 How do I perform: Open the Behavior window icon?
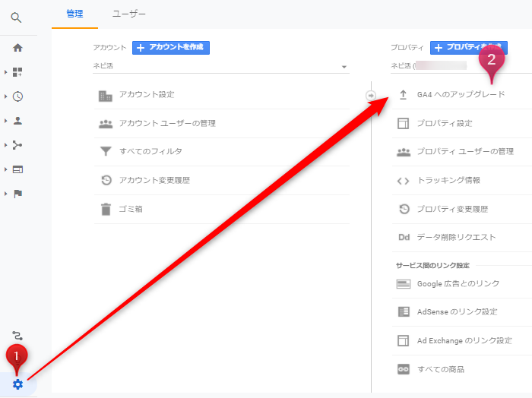[x=17, y=169]
